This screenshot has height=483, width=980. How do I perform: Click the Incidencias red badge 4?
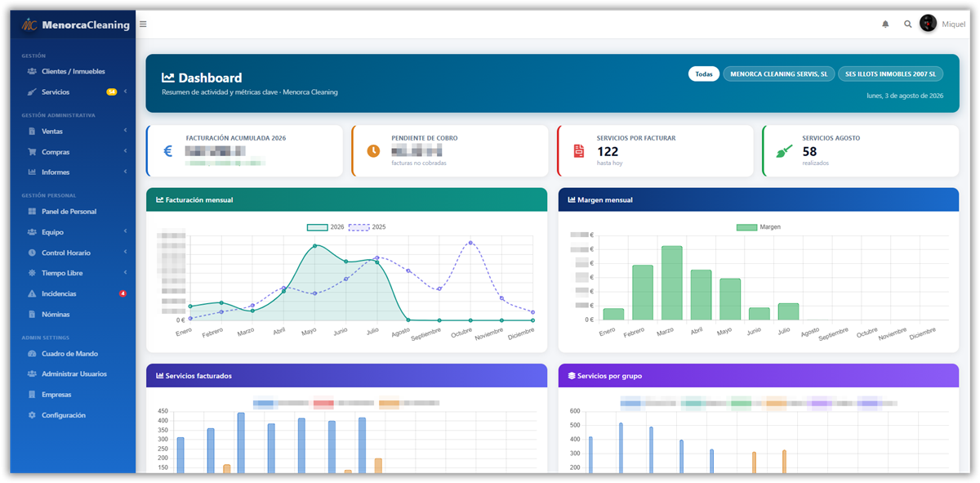click(122, 293)
